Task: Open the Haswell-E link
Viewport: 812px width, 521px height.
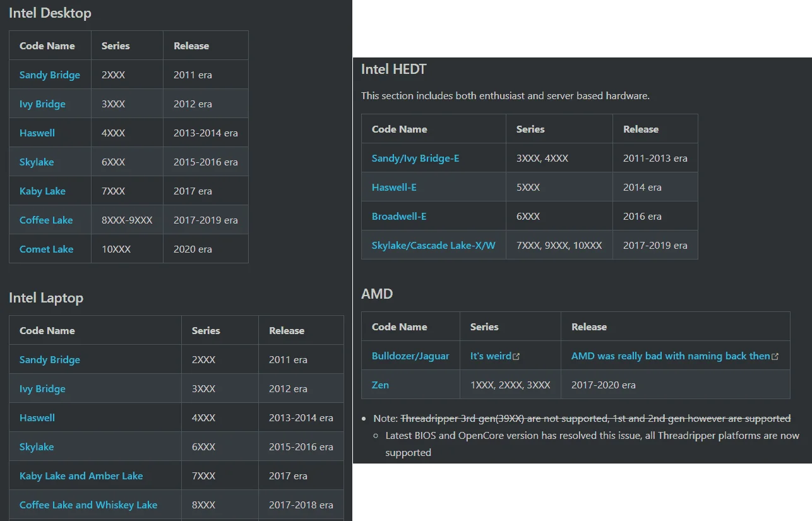Action: [394, 187]
